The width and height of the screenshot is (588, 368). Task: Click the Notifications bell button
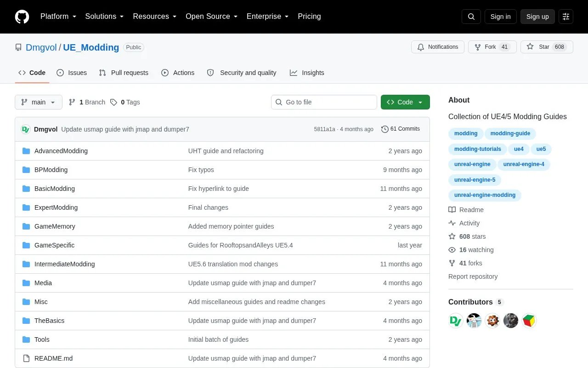438,47
